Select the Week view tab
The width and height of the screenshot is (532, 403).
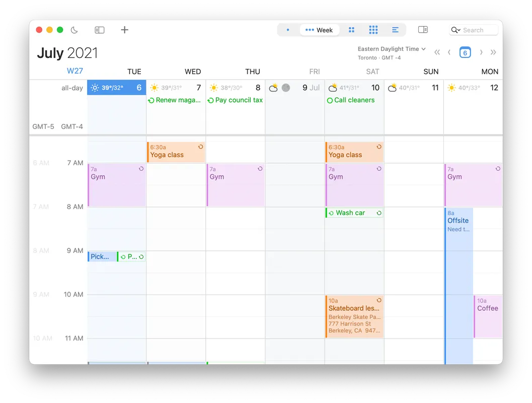[x=320, y=30]
